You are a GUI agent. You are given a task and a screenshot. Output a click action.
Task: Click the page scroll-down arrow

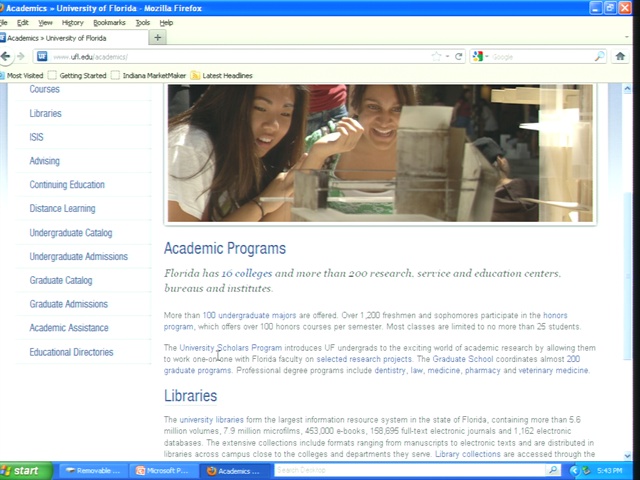point(628,455)
